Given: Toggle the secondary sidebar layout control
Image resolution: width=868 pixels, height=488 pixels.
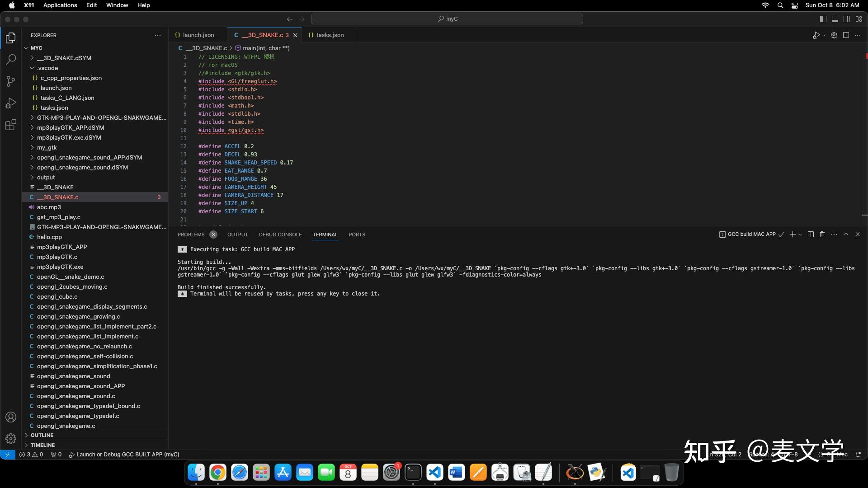Looking at the screenshot, I should pyautogui.click(x=847, y=19).
